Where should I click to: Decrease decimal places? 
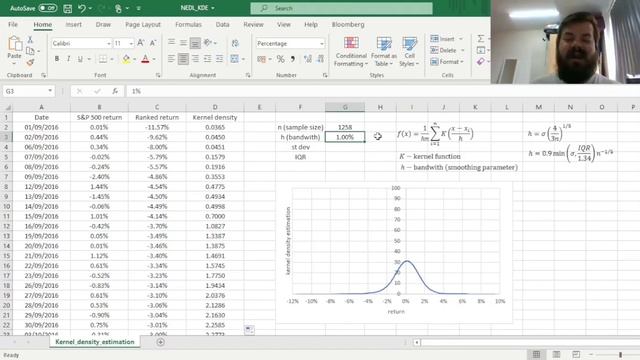[x=321, y=59]
